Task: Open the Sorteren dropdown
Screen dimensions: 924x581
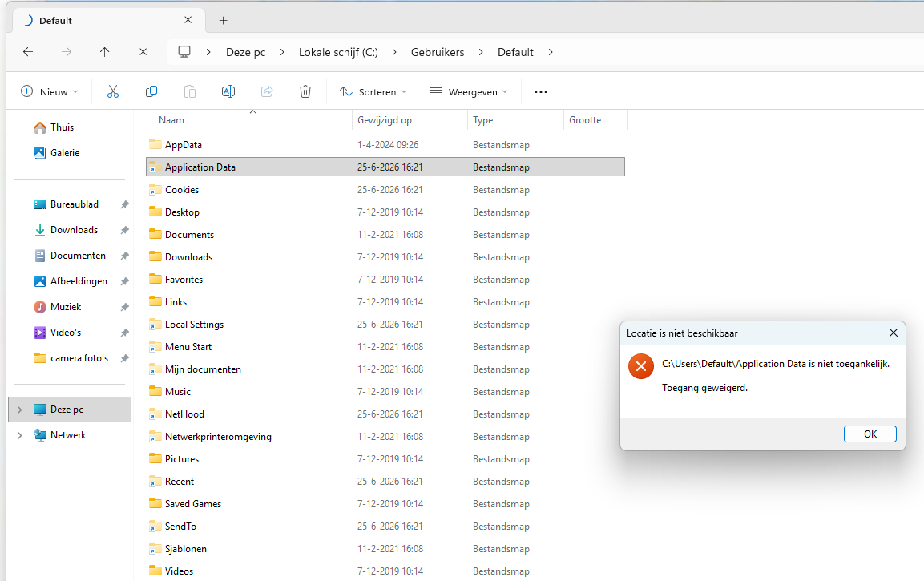Action: tap(373, 92)
